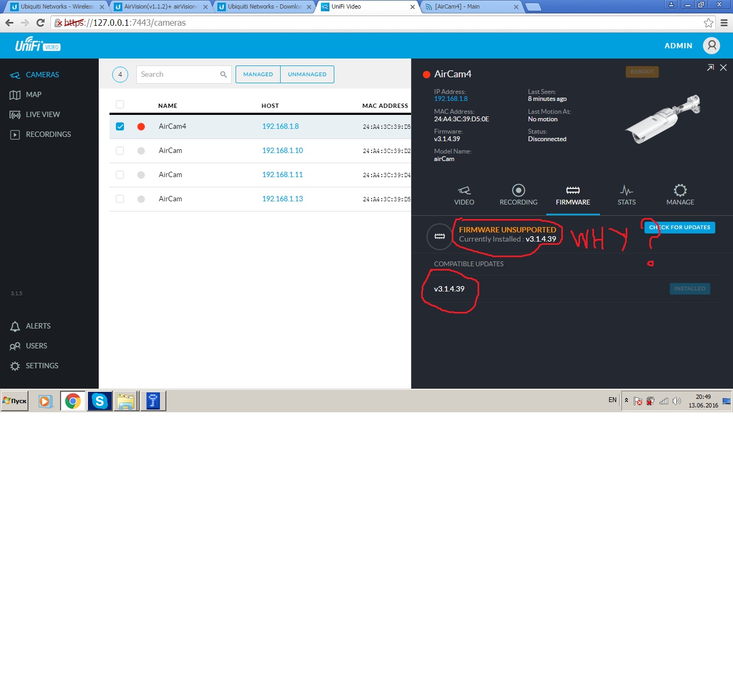Expand hidden tray icons arrow
This screenshot has width=733, height=700.
626,400
